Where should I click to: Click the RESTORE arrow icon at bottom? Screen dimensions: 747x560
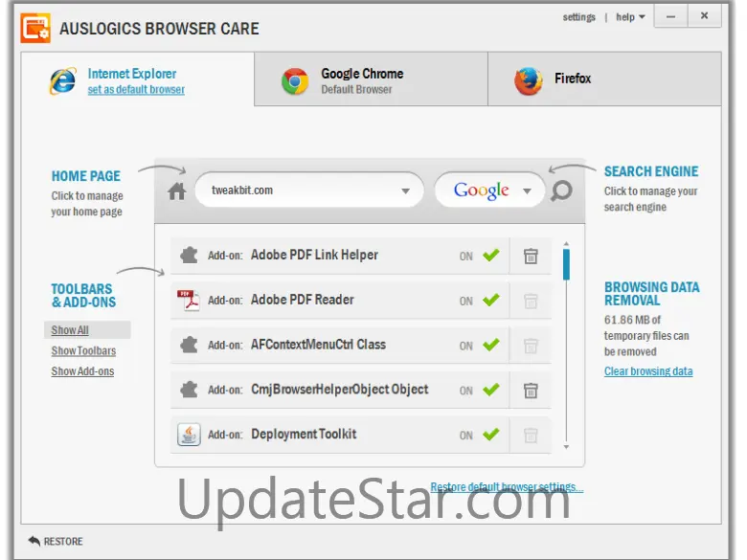pos(34,541)
